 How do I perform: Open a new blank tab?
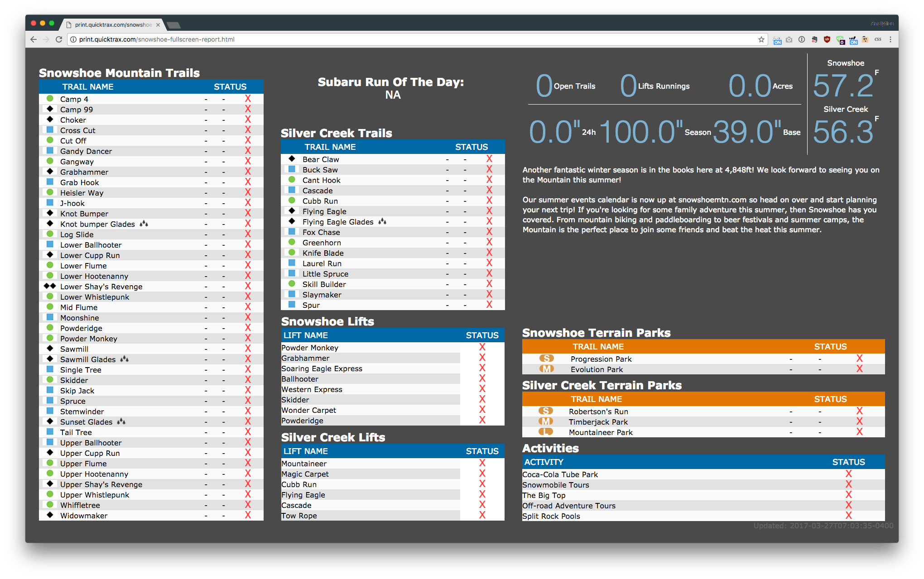tap(173, 25)
